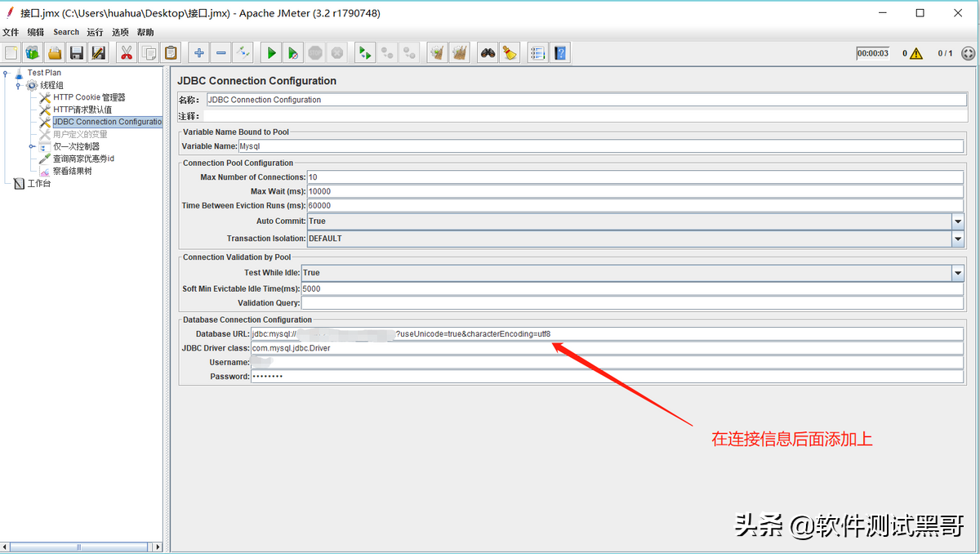This screenshot has width=980, height=554.
Task: Expand the 仅一次控制器 tree node handle
Action: click(32, 146)
